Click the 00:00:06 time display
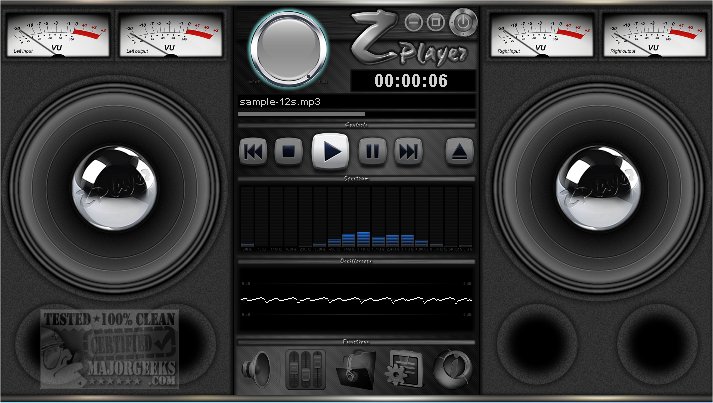713x403 pixels. (413, 81)
